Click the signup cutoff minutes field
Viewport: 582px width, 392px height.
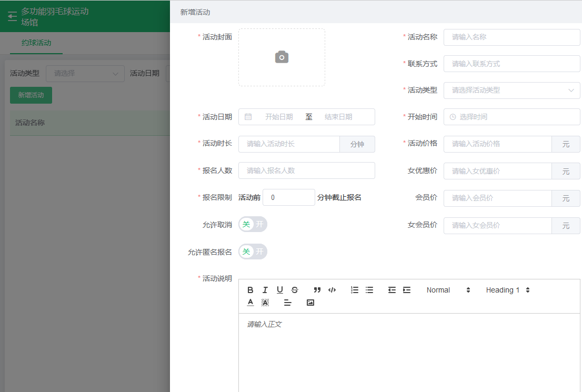pos(289,197)
